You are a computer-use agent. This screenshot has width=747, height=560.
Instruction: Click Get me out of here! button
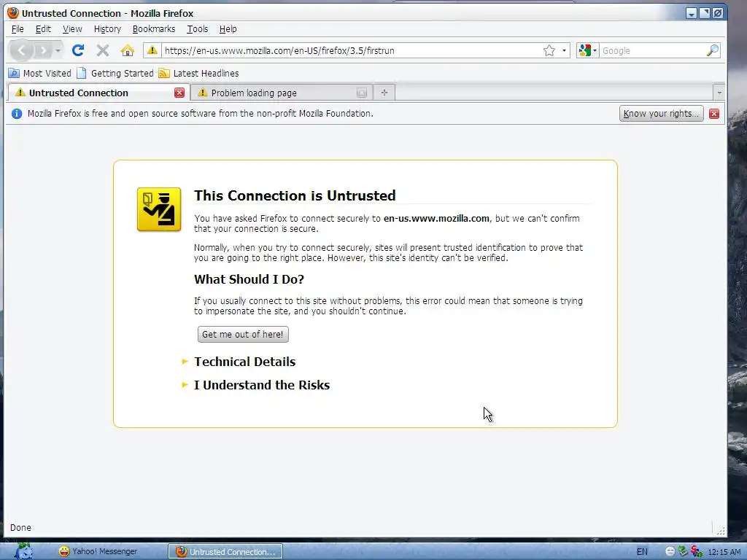pyautogui.click(x=243, y=334)
